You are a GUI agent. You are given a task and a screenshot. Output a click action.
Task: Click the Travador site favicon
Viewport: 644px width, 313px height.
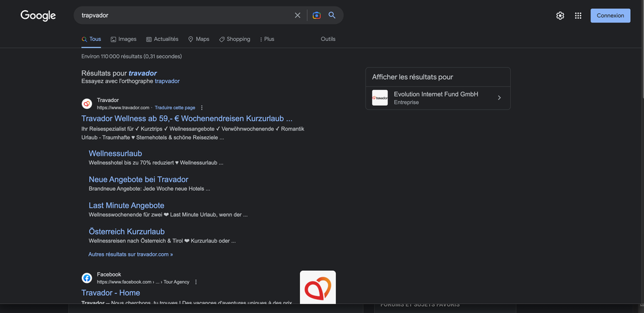tap(87, 104)
